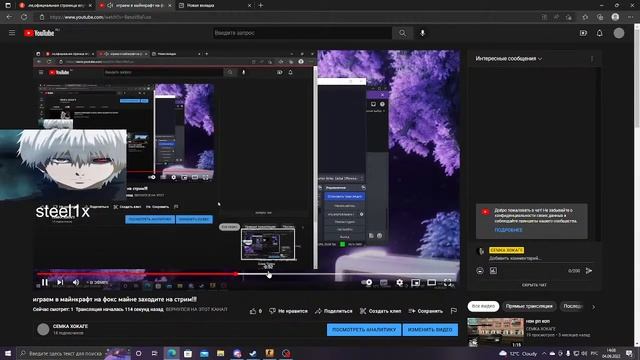Click "ИЗМЕНИТЬ ВИДЕО" button
This screenshot has width=640, height=360.
click(x=430, y=329)
